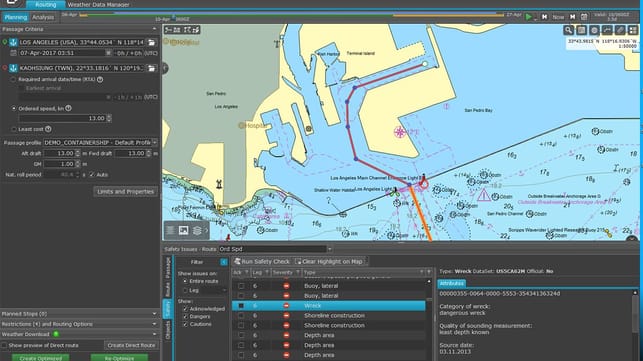643x361 pixels.
Task: Click the green play animation button
Action: (529, 17)
